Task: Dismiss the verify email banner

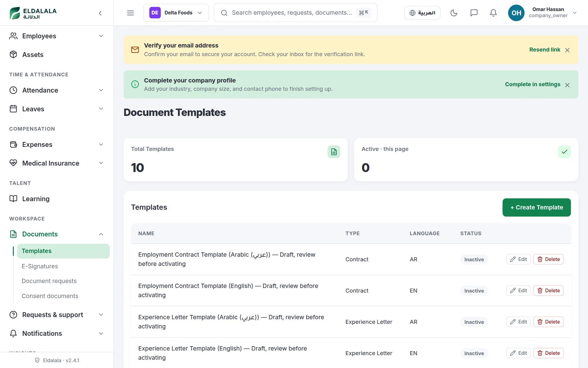Action: 567,50
